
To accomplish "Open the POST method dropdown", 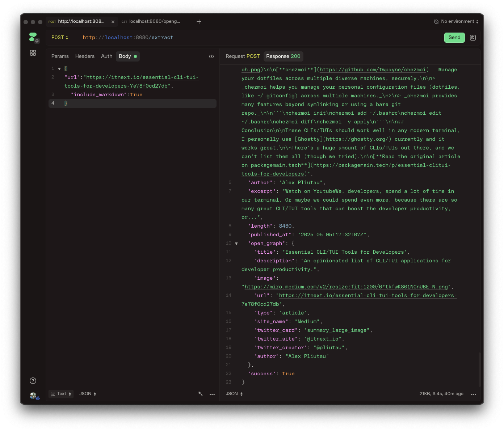I will (x=60, y=37).
